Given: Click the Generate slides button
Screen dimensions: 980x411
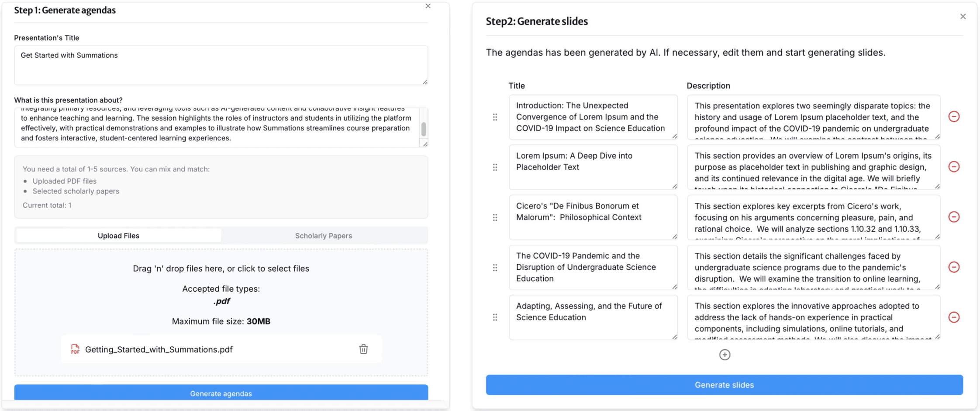Looking at the screenshot, I should (724, 385).
